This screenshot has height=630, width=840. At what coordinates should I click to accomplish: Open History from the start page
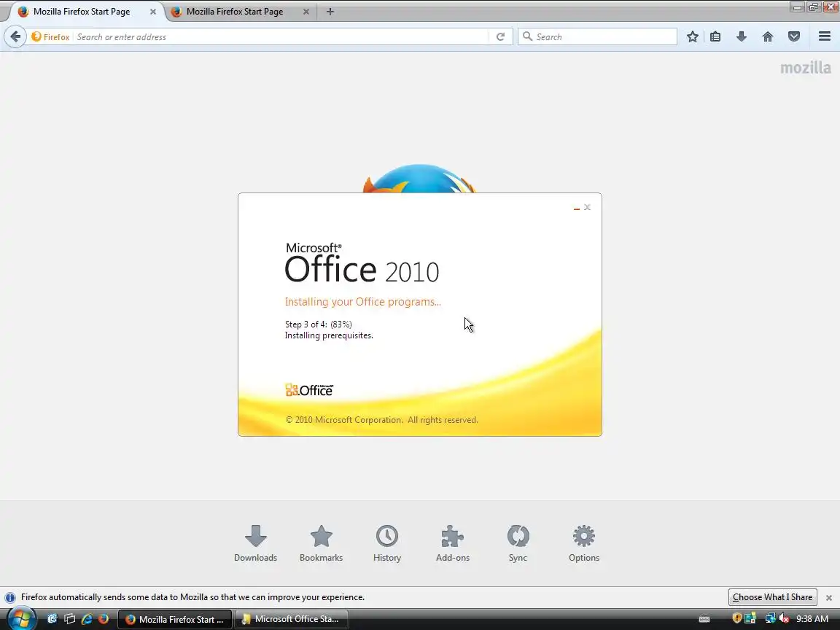(386, 543)
